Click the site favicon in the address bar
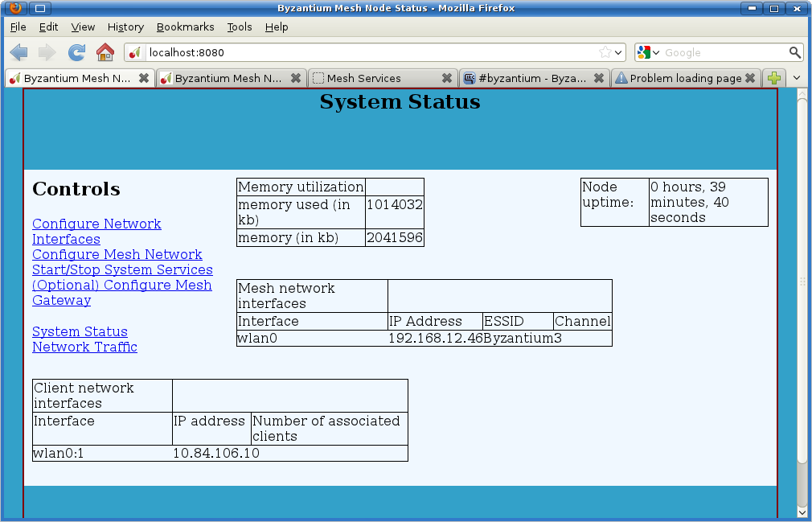 coord(135,52)
